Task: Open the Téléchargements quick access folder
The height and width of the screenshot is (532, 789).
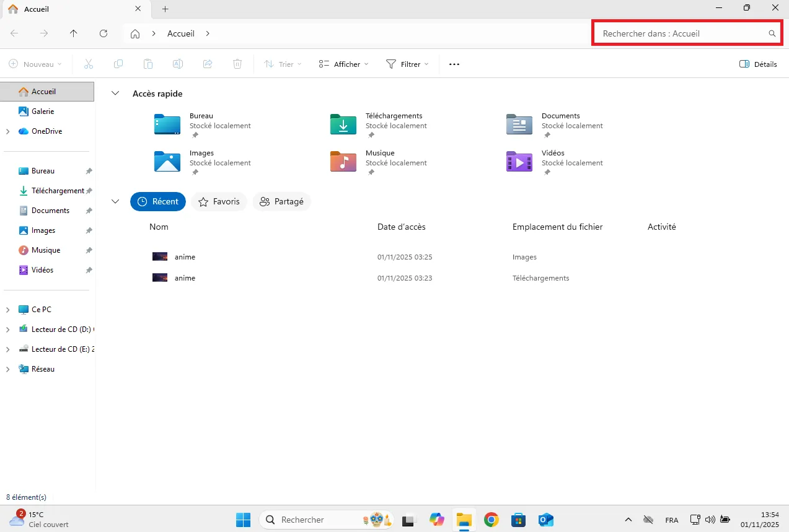Action: 343,124
